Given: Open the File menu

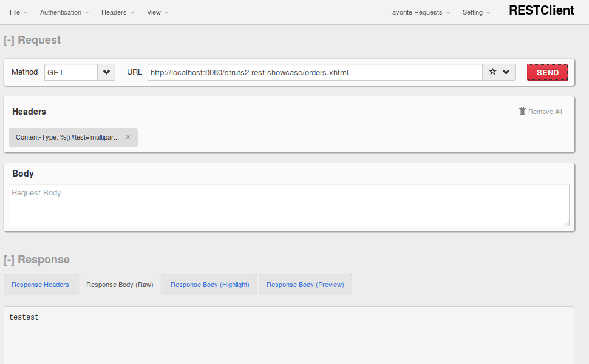Looking at the screenshot, I should tap(18, 12).
